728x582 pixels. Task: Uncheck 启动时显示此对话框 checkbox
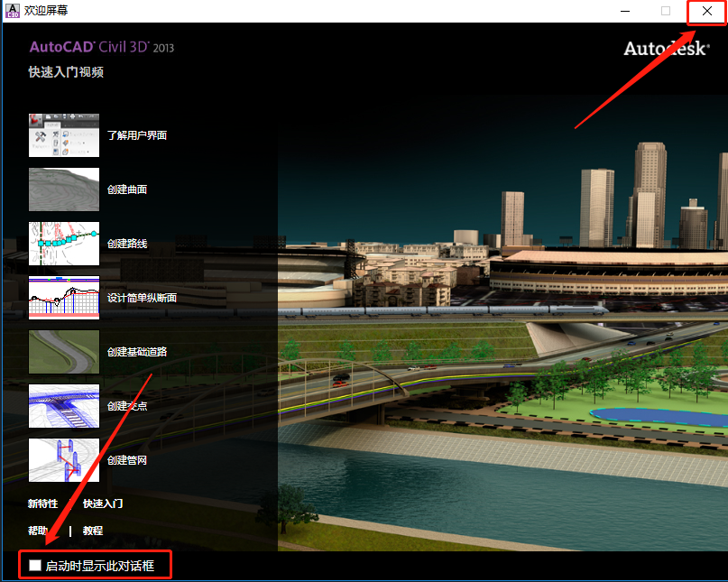(35, 565)
